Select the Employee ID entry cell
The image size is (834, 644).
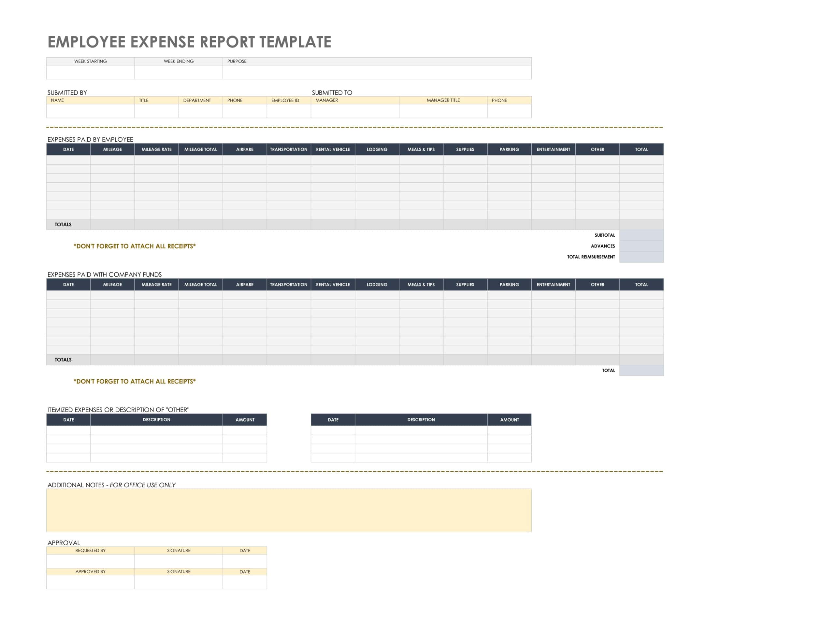[x=289, y=111]
